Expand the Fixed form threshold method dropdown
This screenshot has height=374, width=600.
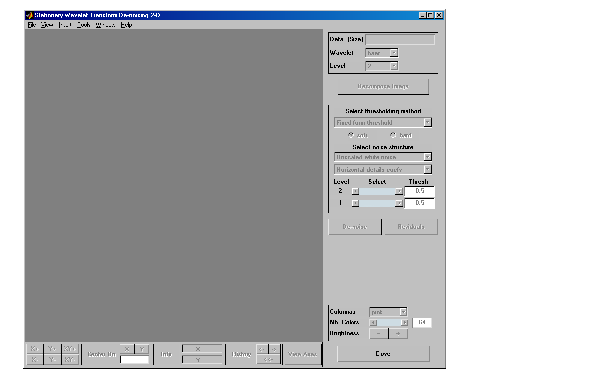click(383, 122)
